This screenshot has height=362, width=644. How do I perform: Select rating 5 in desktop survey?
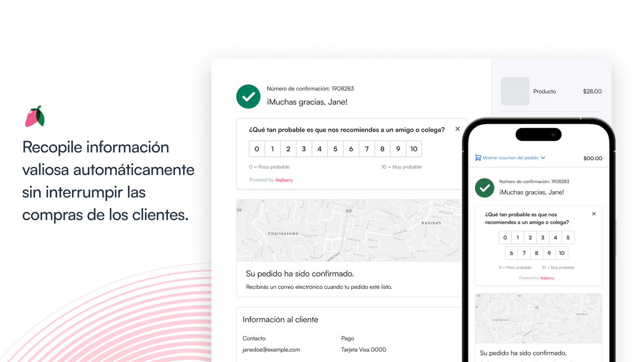335,149
